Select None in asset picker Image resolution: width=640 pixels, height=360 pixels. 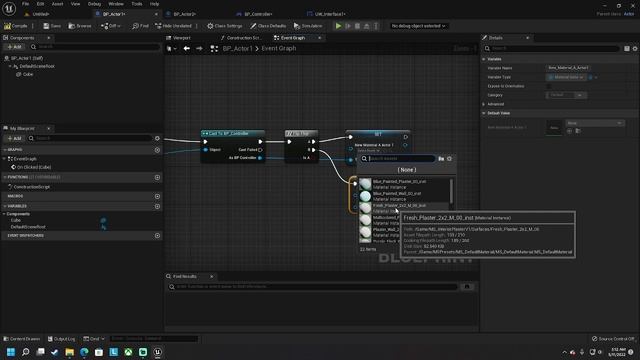(407, 169)
